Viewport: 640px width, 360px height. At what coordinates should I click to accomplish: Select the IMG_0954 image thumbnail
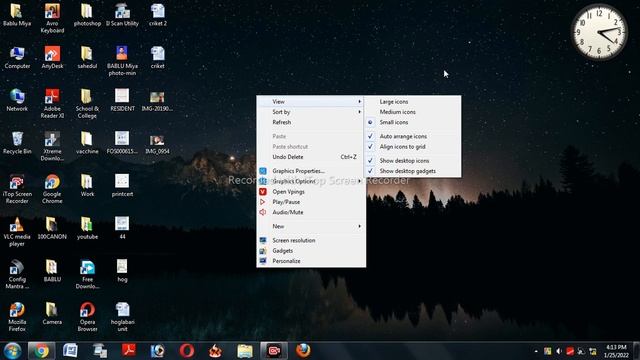pos(158,143)
